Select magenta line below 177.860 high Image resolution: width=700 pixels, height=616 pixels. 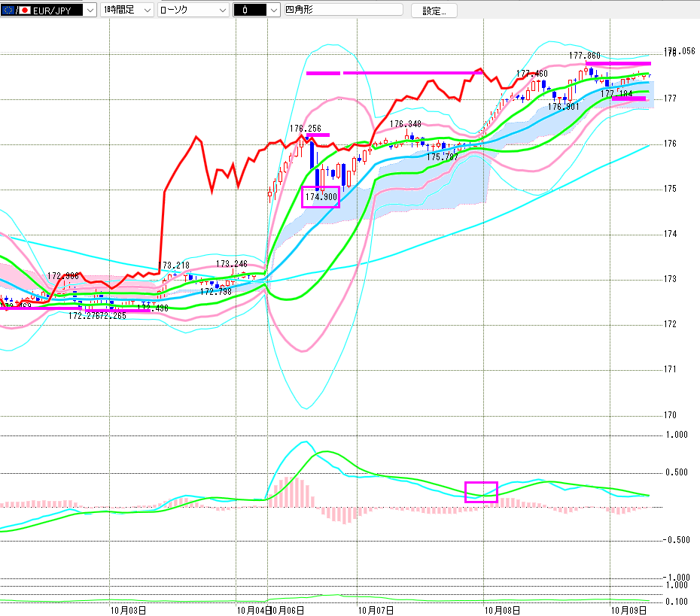click(x=617, y=64)
